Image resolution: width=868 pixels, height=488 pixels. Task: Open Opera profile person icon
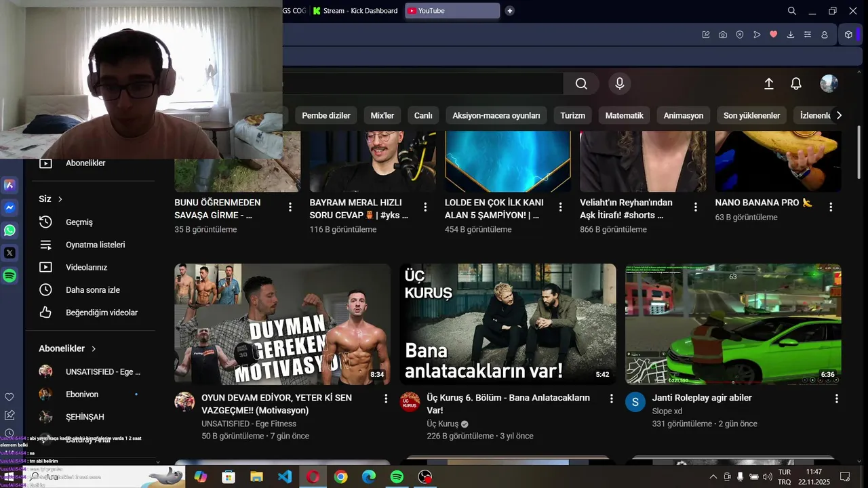click(x=825, y=35)
